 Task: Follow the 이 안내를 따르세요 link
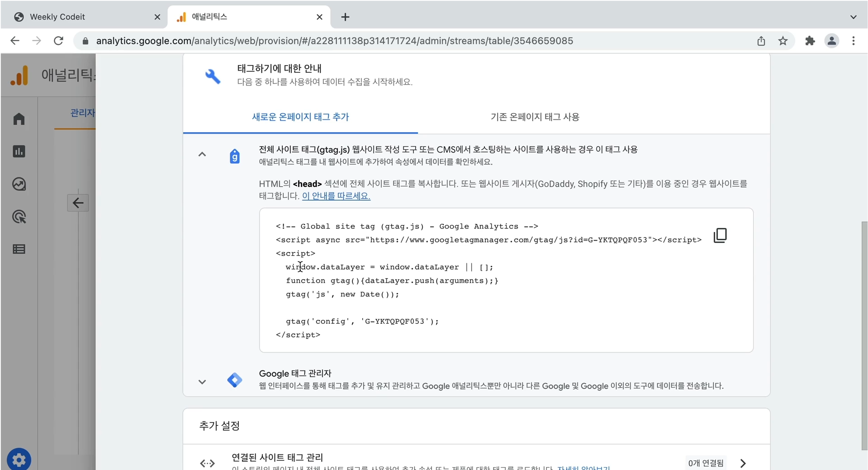coord(336,196)
